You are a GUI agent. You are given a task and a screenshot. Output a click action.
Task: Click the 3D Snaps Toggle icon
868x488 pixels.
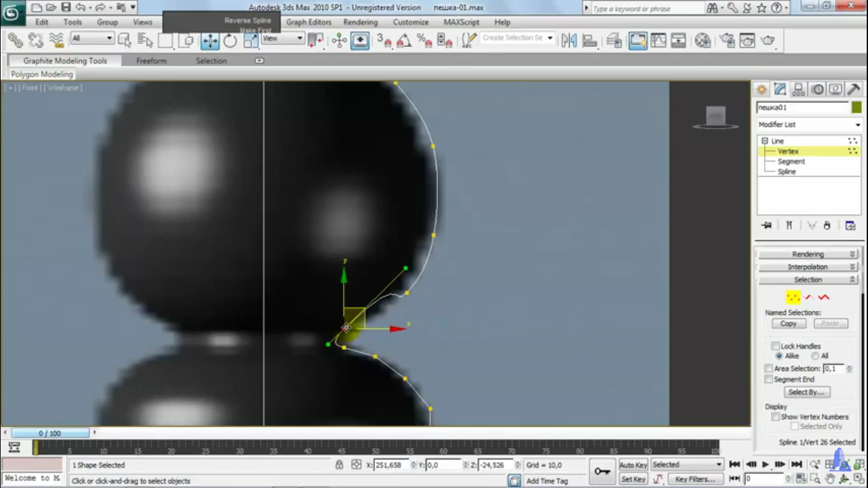[384, 41]
